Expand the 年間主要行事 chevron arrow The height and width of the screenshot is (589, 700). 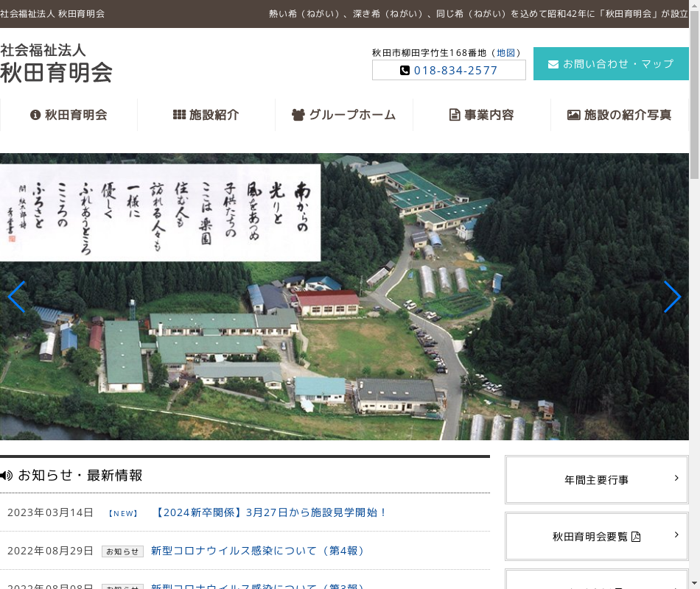(x=676, y=479)
